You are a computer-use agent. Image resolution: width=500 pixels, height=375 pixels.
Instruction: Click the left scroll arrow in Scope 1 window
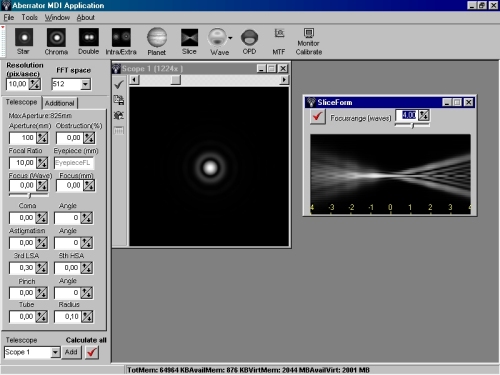134,80
